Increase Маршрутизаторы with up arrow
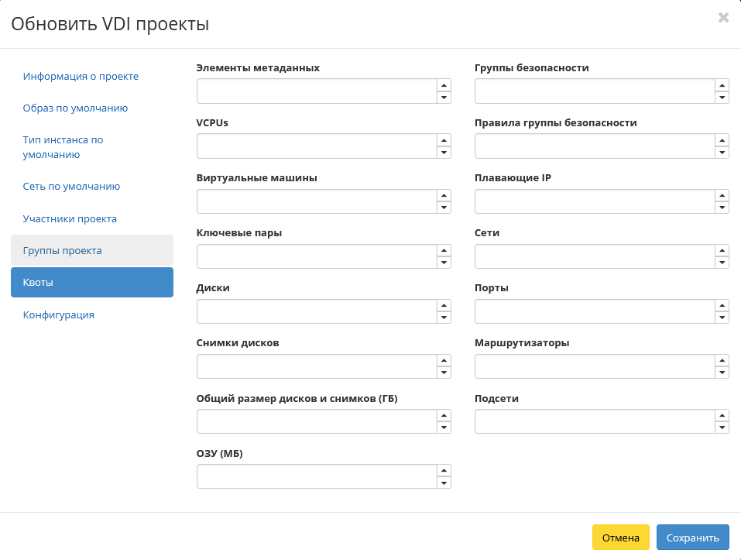This screenshot has height=560, width=741. [x=722, y=361]
